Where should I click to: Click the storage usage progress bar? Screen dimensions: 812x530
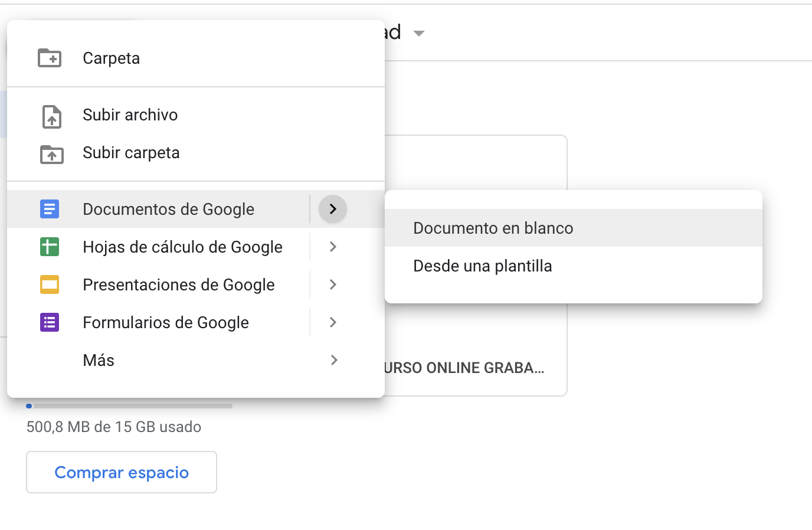(129, 406)
